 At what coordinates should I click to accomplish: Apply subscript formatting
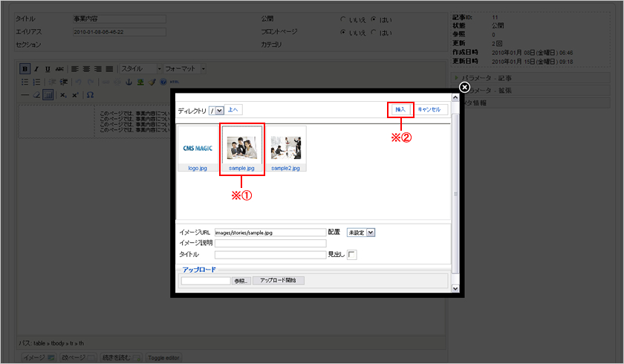pos(63,95)
